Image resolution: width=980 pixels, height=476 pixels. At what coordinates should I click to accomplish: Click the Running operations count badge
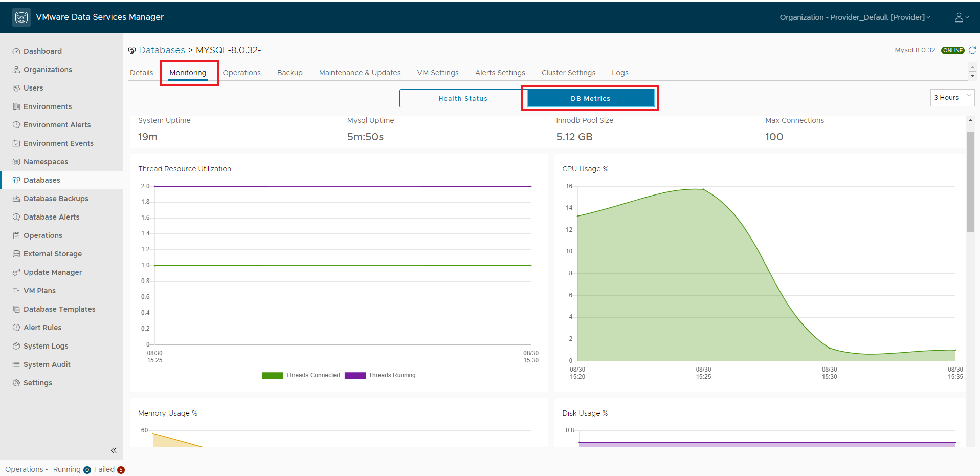click(87, 470)
